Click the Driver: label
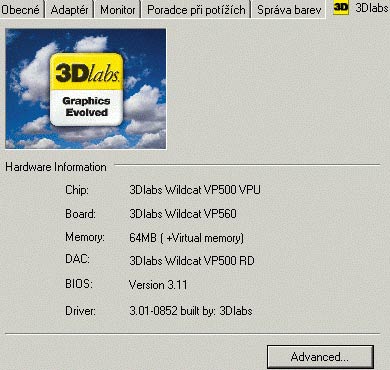The width and height of the screenshot is (390, 370). 80,311
